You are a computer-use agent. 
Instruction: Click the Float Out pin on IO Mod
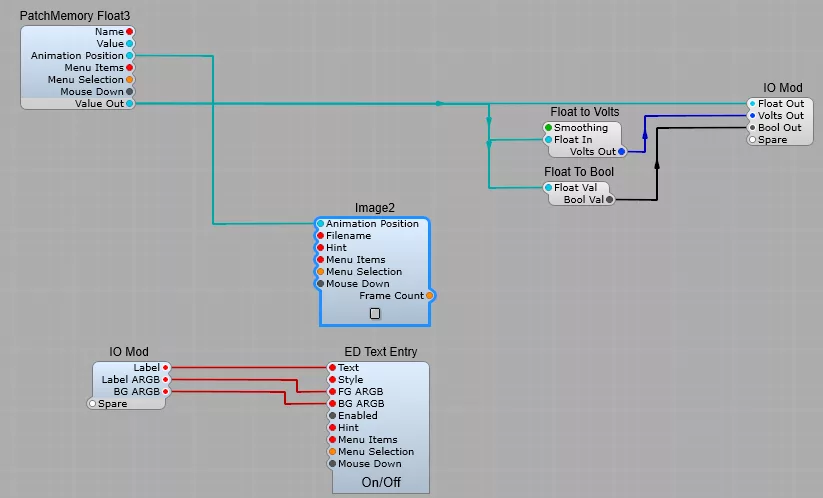coord(752,104)
